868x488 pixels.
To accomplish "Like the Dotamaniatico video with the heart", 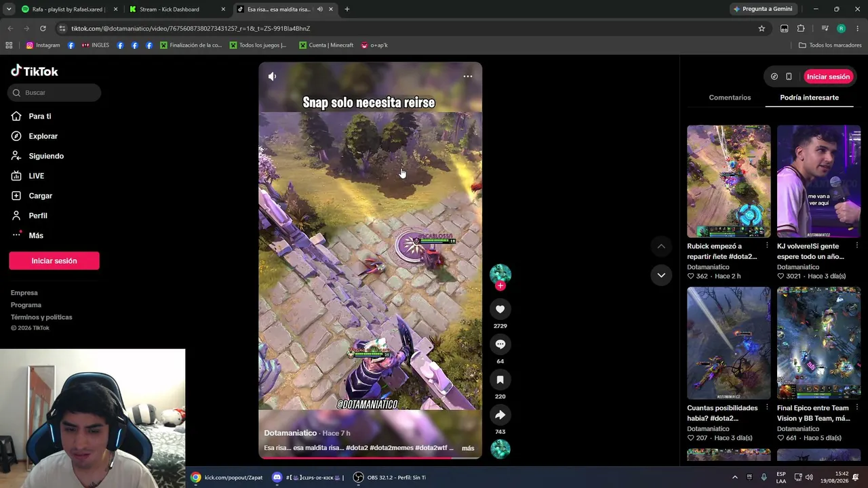I will tap(500, 309).
